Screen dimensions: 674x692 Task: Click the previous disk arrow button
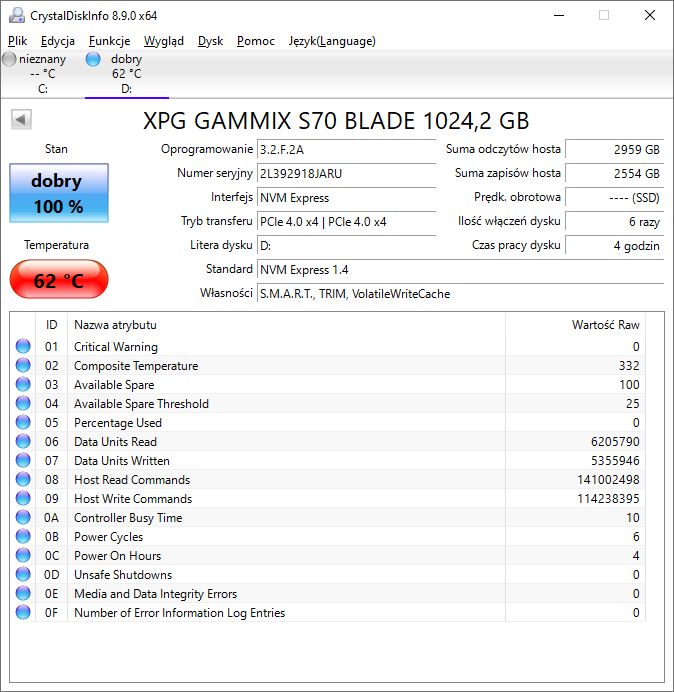tap(21, 119)
